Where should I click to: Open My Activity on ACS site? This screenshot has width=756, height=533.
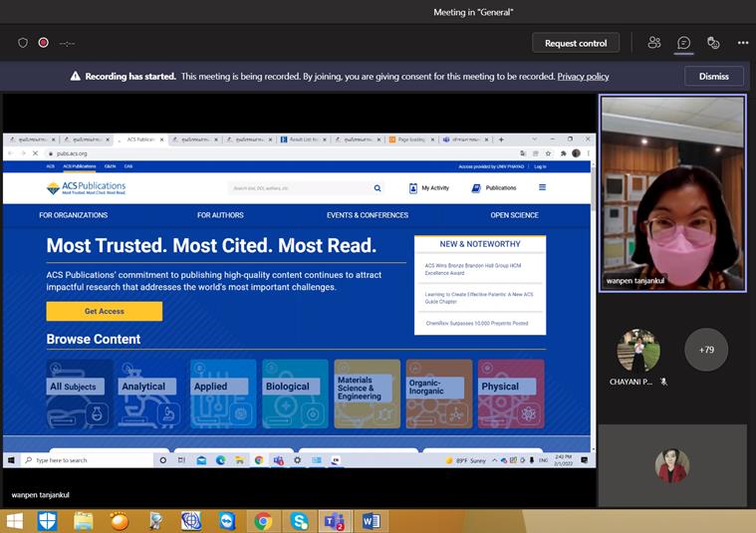[x=429, y=188]
